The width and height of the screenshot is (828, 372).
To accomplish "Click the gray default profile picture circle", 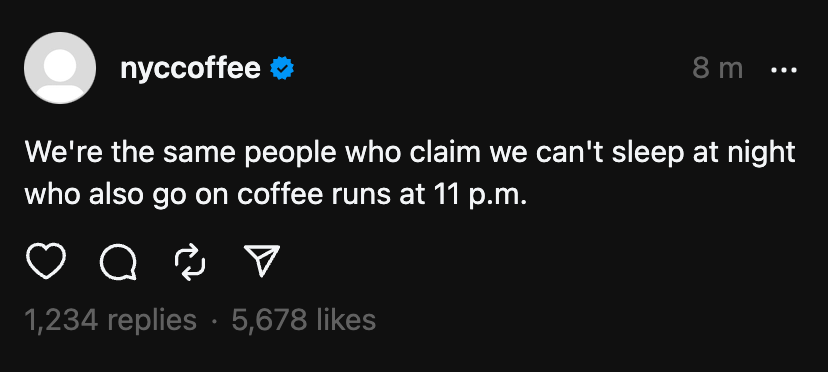I will pyautogui.click(x=60, y=68).
